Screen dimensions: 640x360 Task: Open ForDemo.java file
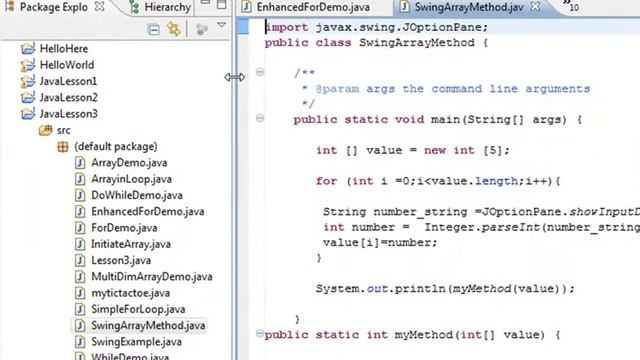coord(124,228)
